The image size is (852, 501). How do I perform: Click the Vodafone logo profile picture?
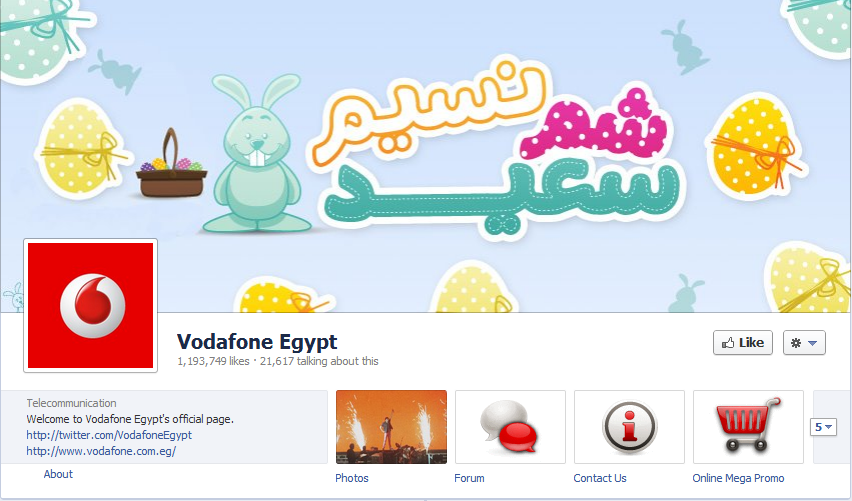[91, 305]
